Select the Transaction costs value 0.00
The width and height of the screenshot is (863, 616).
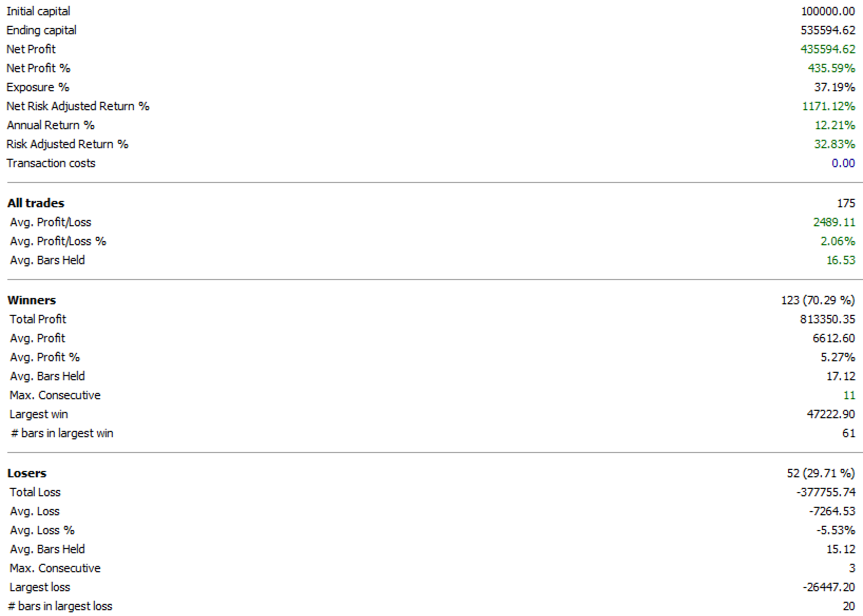843,163
